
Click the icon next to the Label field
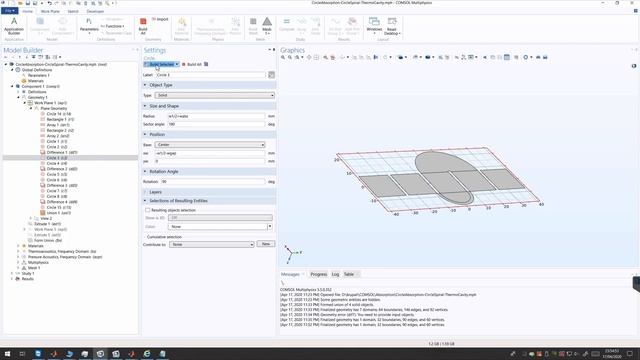[271, 75]
